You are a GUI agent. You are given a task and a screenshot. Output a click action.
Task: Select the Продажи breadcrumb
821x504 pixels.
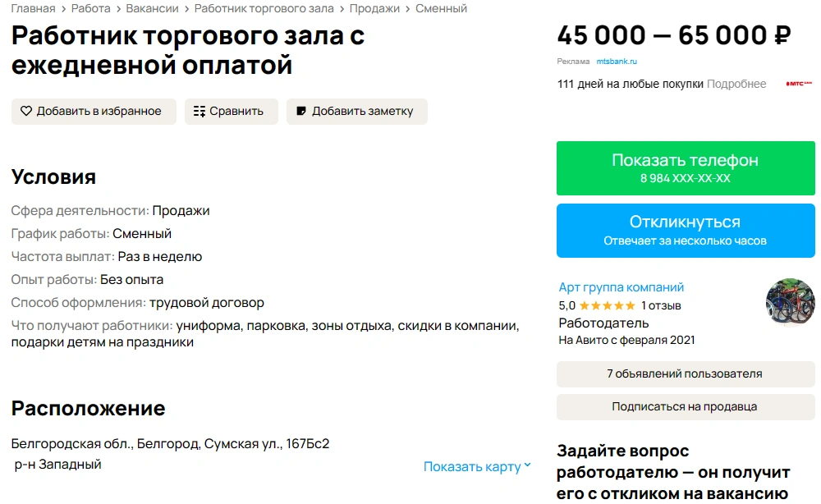click(x=374, y=8)
